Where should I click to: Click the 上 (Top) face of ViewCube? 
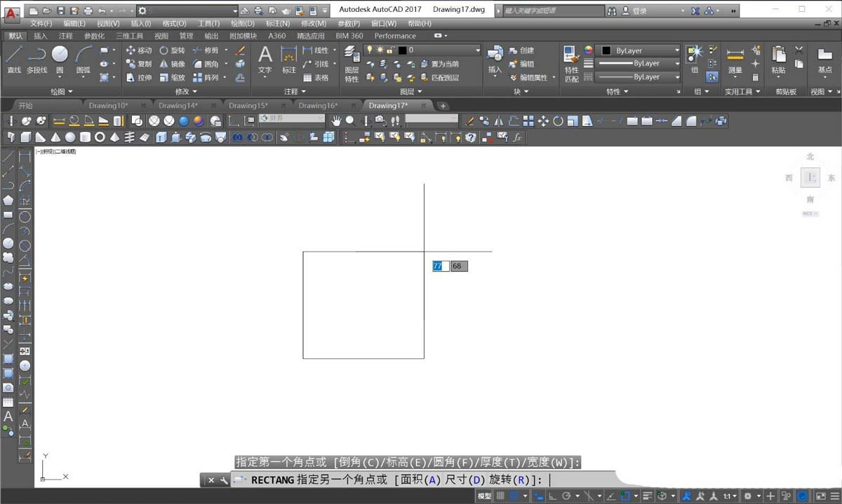810,178
